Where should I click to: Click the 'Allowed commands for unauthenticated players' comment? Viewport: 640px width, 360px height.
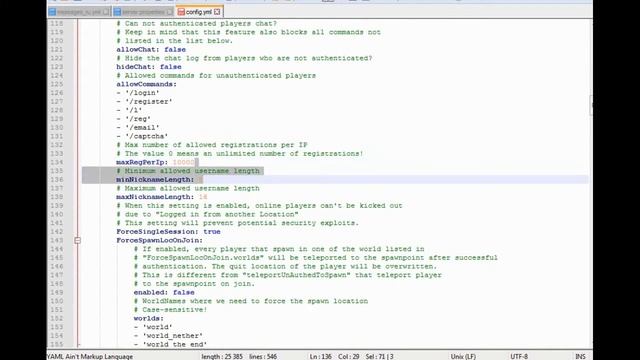click(216, 76)
